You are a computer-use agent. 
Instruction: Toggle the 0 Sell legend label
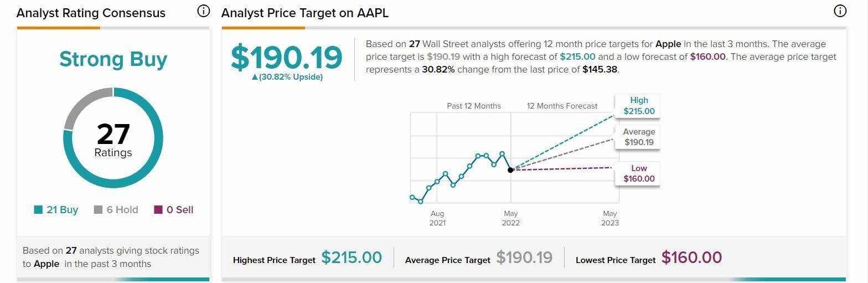180,210
